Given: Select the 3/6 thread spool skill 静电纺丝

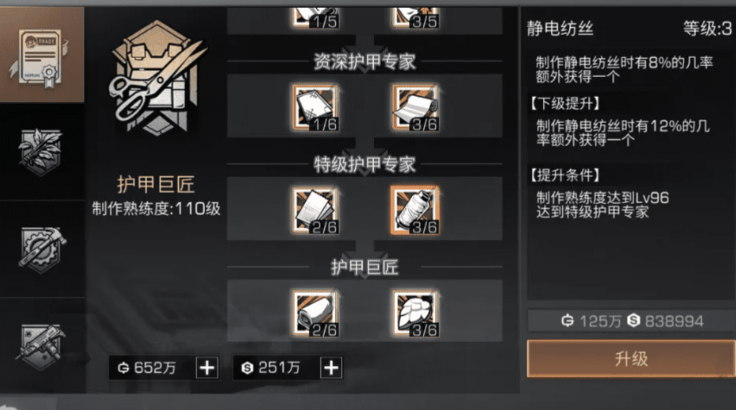Looking at the screenshot, I should [x=415, y=210].
